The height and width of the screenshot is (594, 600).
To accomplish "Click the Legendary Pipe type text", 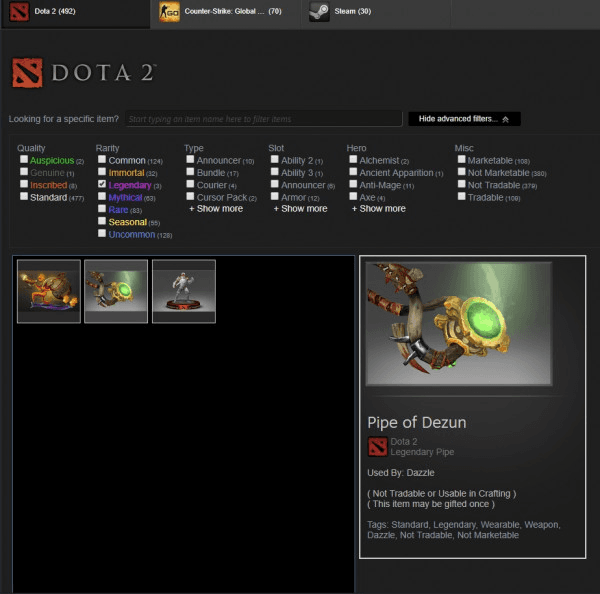I will (x=422, y=452).
